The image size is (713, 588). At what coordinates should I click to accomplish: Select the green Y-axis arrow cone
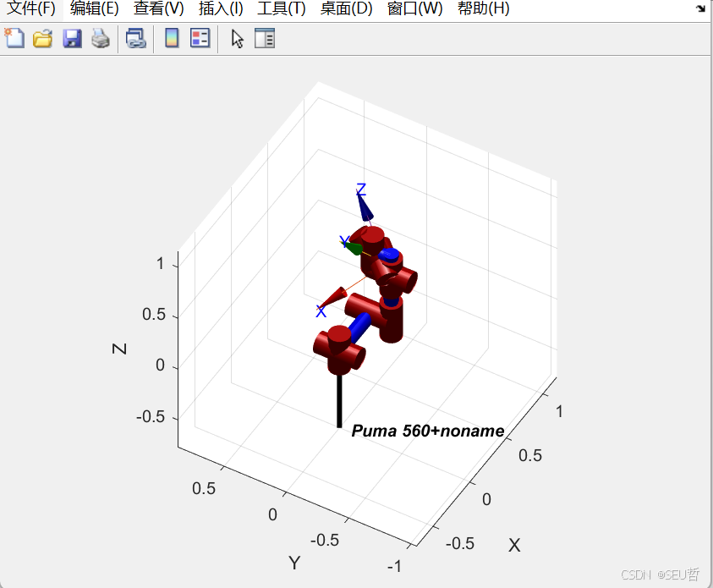[x=354, y=248]
